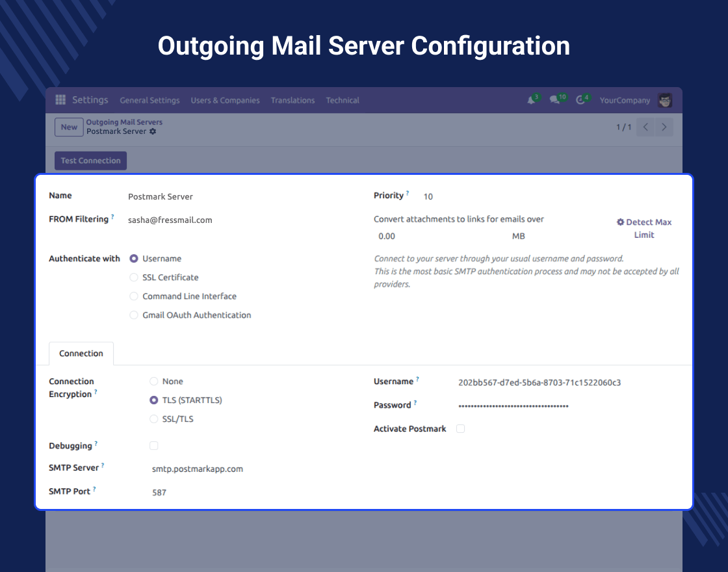Select SSL/TLS connection encryption
Image resolution: width=728 pixels, height=572 pixels.
[x=154, y=419]
